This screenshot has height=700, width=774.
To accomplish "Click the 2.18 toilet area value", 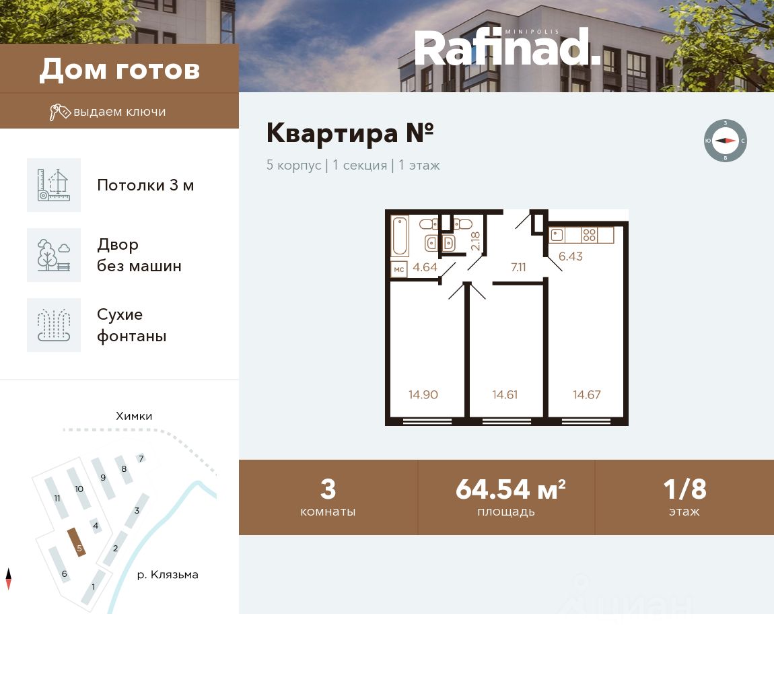I will pos(475,241).
